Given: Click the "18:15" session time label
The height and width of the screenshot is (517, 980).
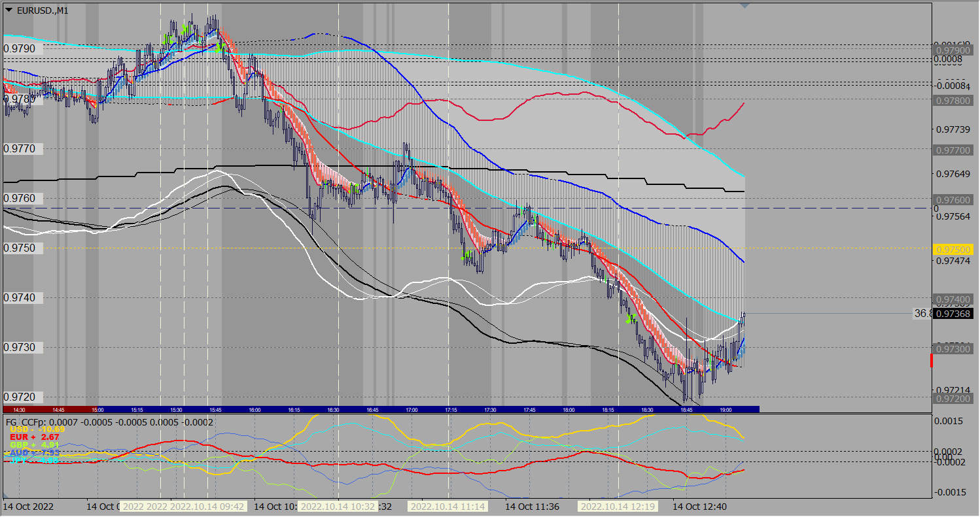Looking at the screenshot, I should (608, 410).
